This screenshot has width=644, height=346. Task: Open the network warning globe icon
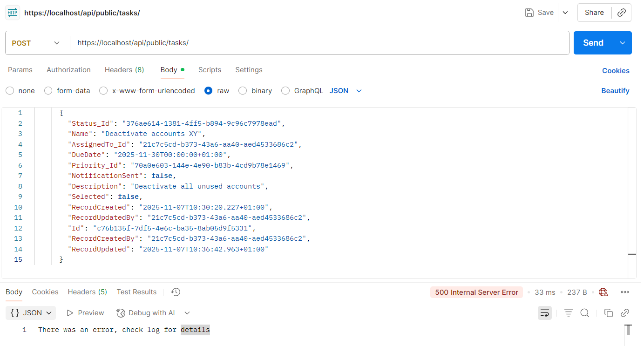pyautogui.click(x=603, y=292)
